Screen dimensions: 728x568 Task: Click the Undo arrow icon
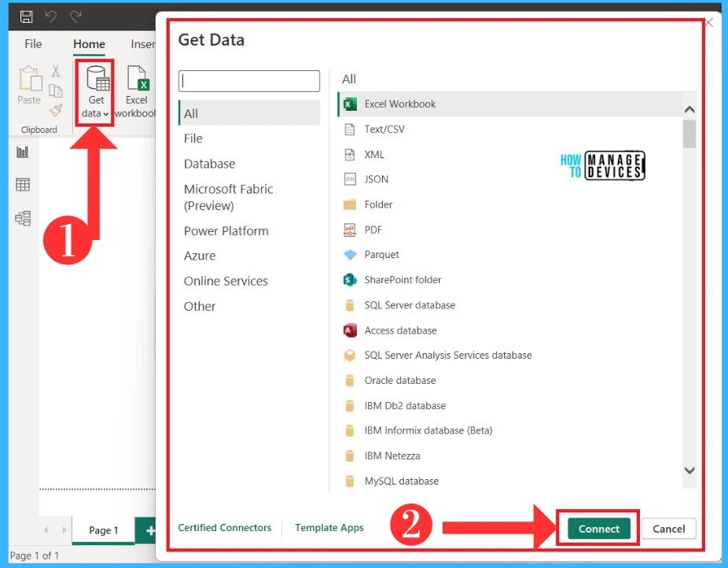point(50,17)
